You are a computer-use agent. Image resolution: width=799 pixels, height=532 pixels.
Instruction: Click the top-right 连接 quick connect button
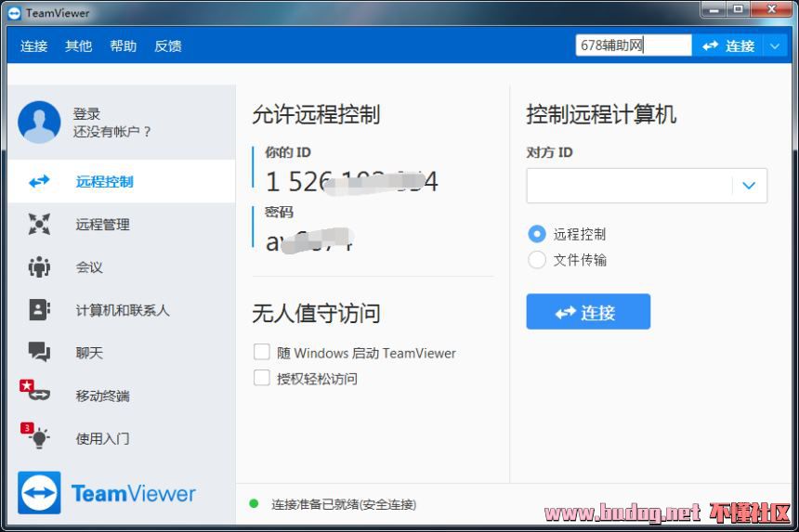pos(727,45)
